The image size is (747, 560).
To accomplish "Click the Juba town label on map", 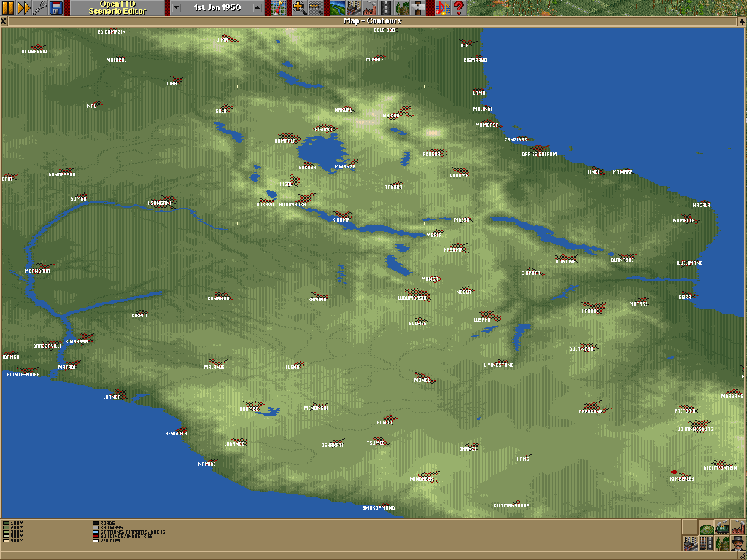I will (171, 83).
